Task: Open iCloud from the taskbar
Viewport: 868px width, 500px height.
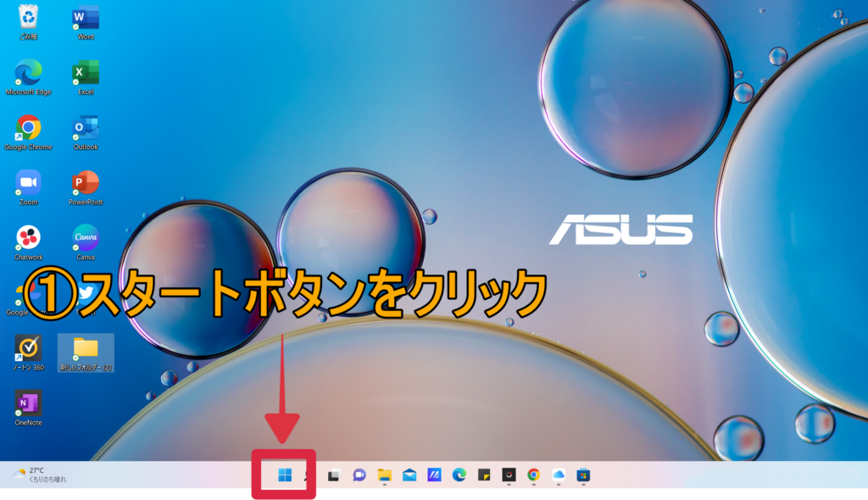Action: point(559,475)
